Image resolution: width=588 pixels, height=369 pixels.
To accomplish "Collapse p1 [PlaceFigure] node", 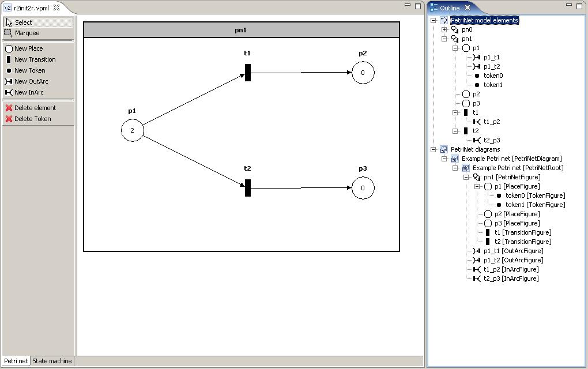I will point(477,186).
